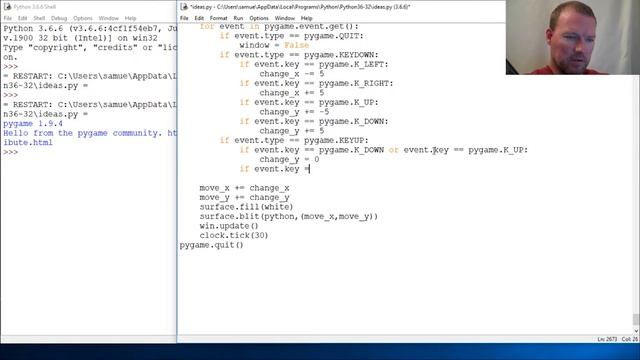Open Shell menu in Python Shell window

point(39,18)
